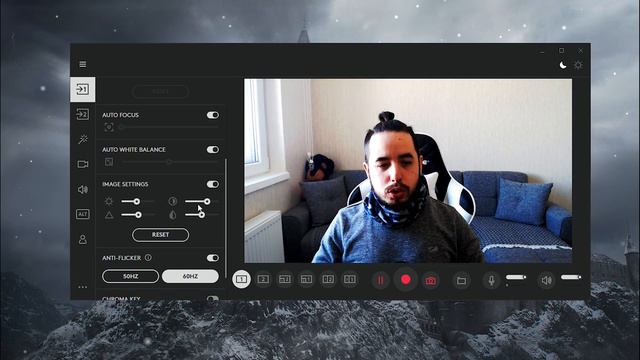Click the white balance slider
The width and height of the screenshot is (640, 360).
171,162
